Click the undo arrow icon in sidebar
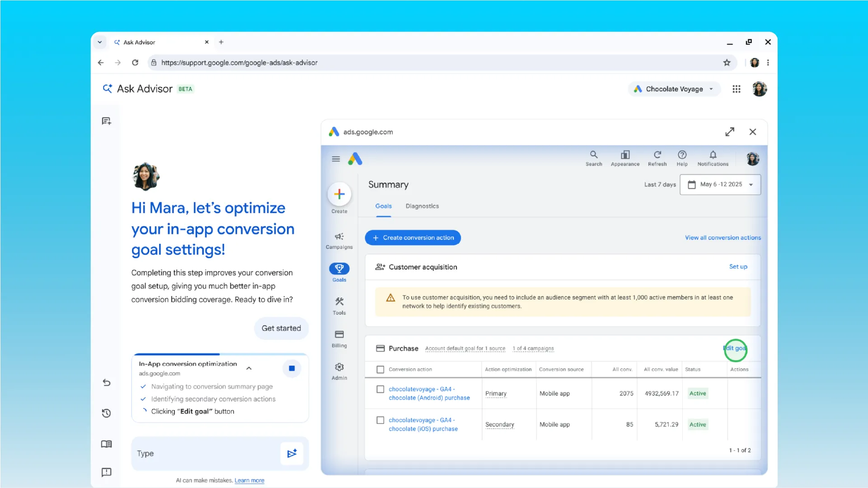Viewport: 868px width, 488px height. coord(107,383)
